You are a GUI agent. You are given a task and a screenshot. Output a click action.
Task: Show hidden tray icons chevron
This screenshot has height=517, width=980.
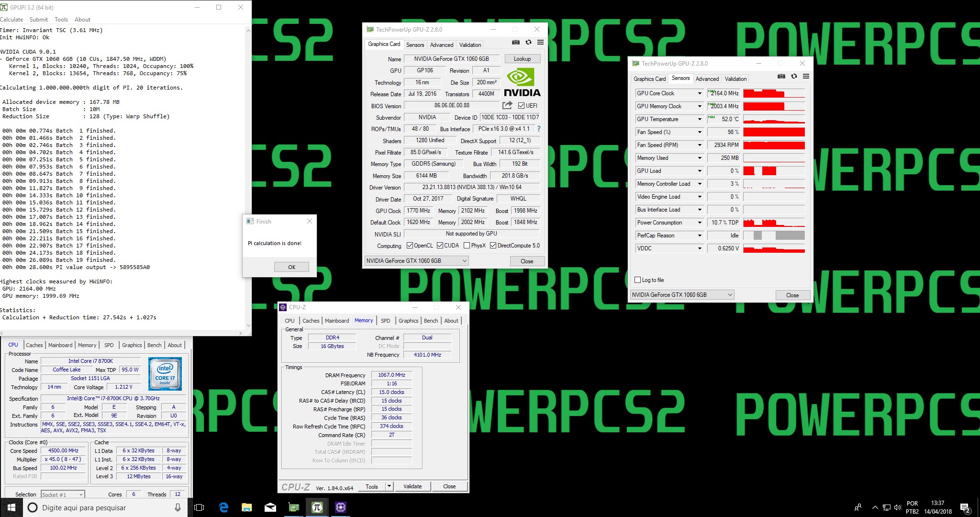(875, 507)
